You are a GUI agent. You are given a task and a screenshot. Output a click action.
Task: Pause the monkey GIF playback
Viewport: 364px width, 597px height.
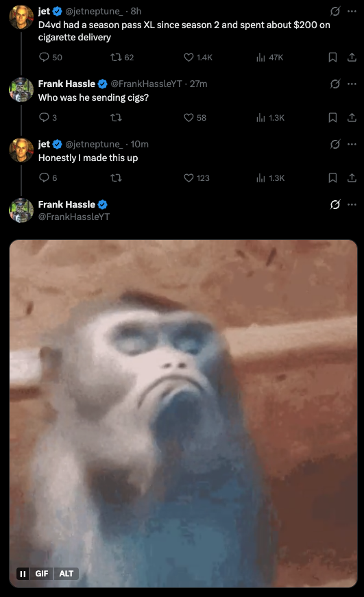23,574
